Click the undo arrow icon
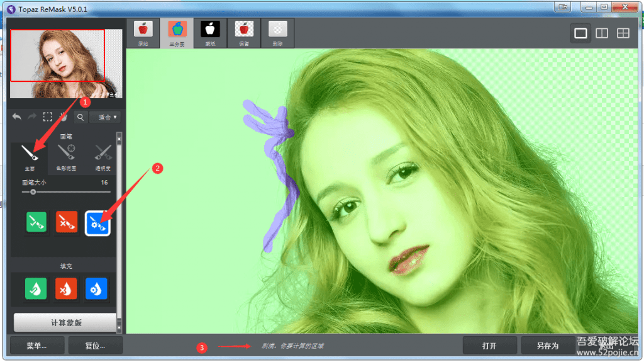644x362 pixels. pyautogui.click(x=17, y=116)
